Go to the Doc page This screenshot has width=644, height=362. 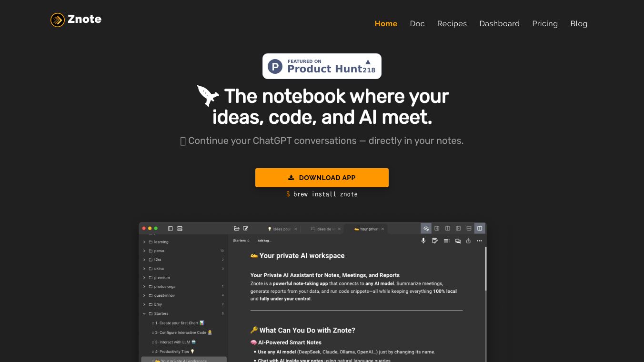[417, 24]
